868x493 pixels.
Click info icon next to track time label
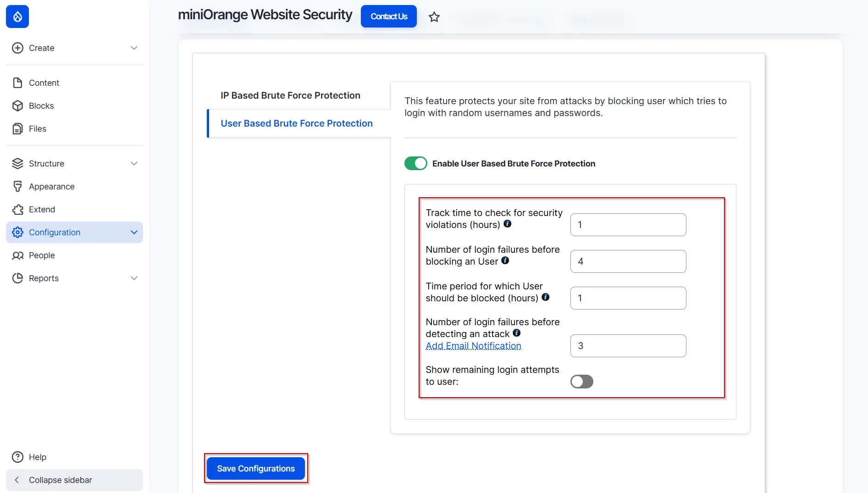click(x=508, y=224)
